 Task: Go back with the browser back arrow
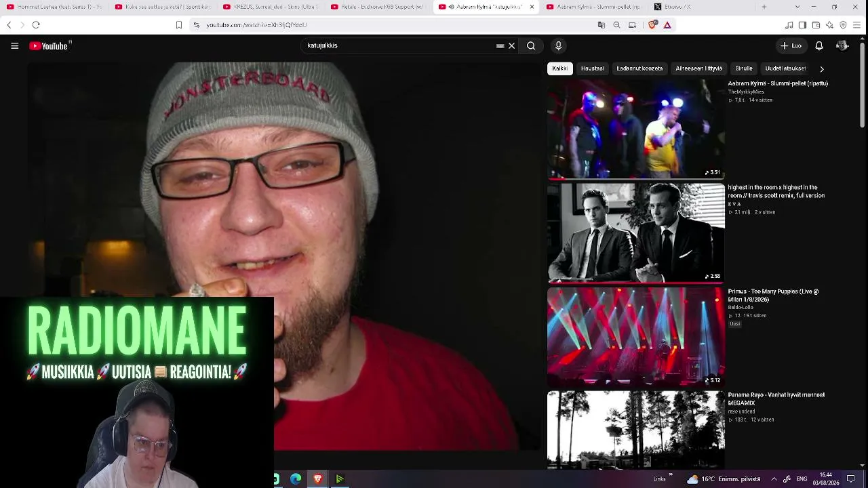tap(9, 25)
